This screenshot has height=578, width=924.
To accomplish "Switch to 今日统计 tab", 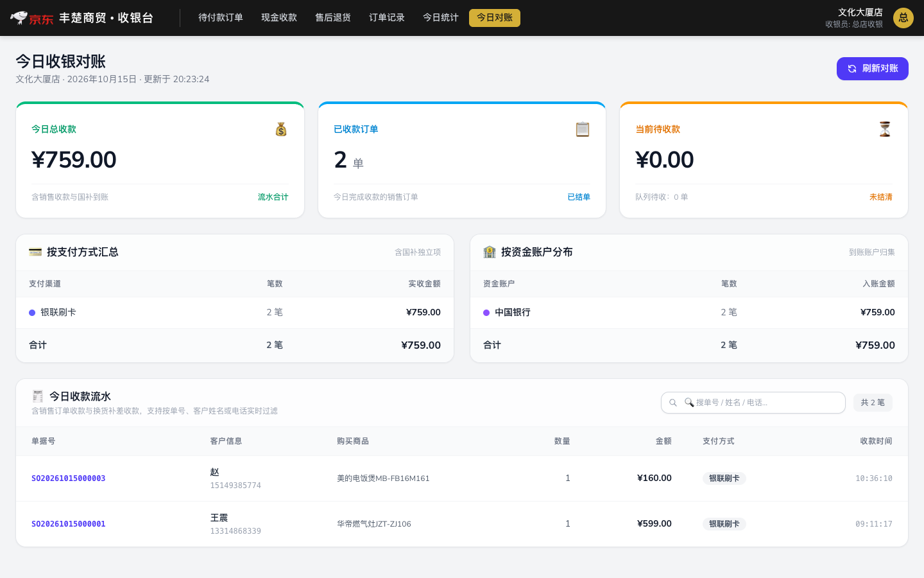I will (441, 18).
